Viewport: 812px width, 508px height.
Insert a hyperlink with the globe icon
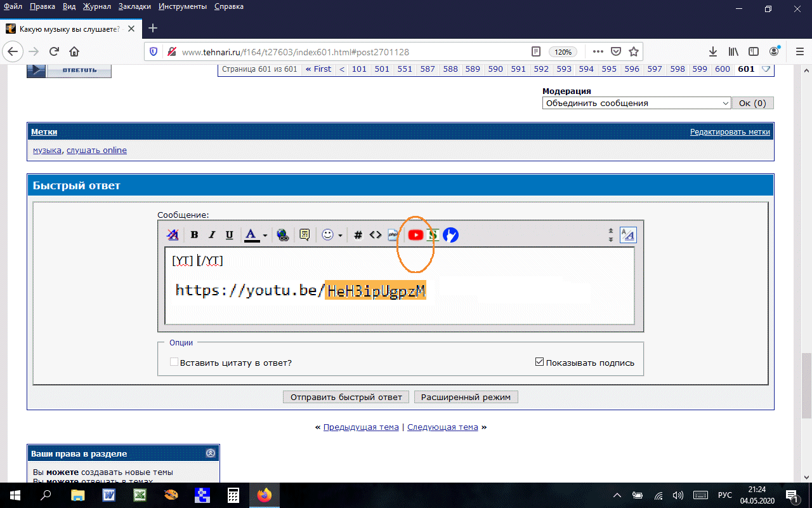point(283,235)
